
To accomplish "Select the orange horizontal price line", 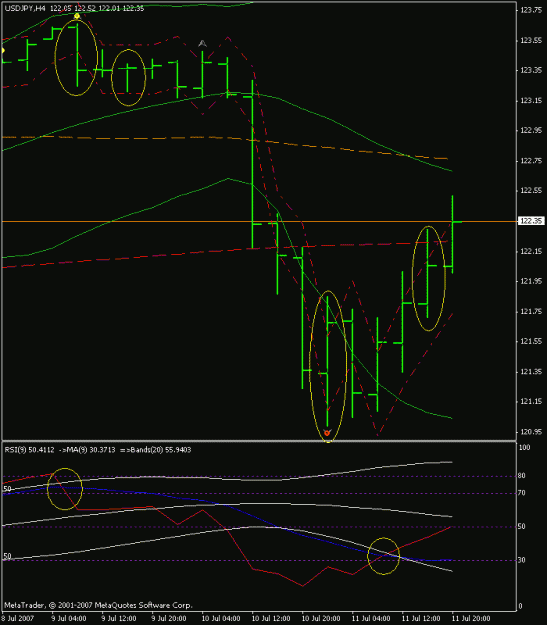I will 259,221.
